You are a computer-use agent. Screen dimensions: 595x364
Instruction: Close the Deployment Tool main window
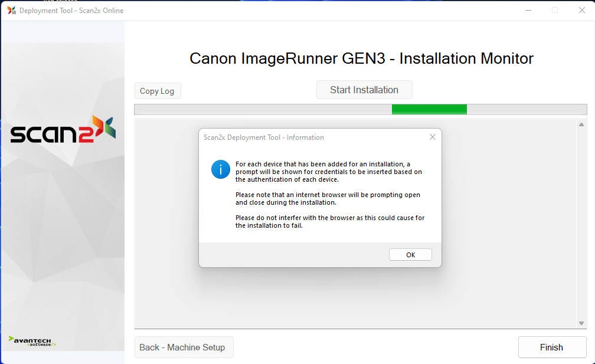581,10
